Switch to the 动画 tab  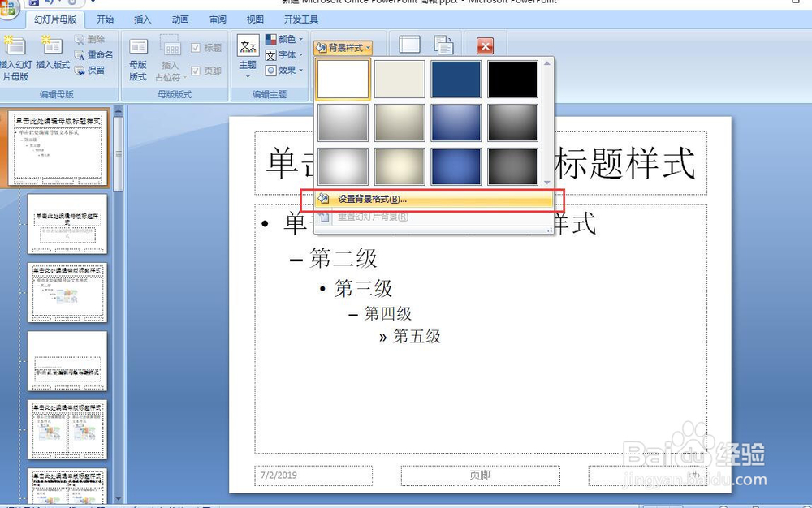[180, 19]
